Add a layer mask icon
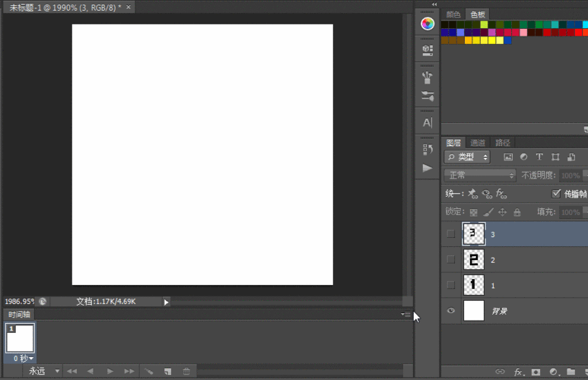The width and height of the screenshot is (588, 380). coord(536,372)
